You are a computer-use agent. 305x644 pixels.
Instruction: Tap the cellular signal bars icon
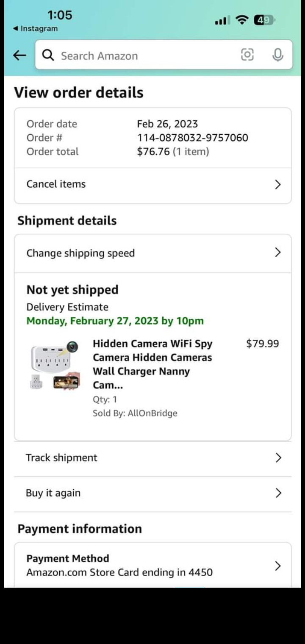[222, 20]
